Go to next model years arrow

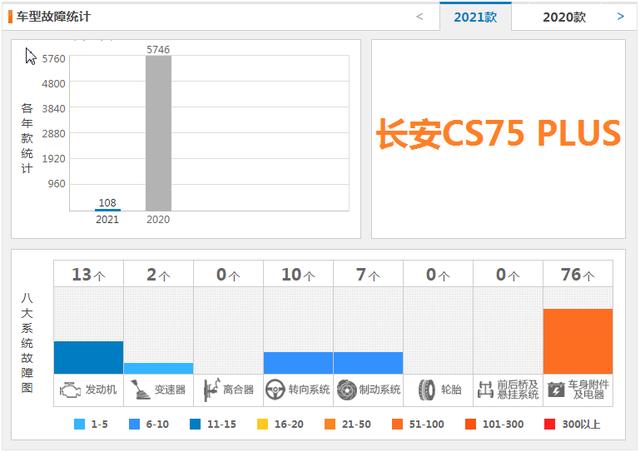coord(621,17)
